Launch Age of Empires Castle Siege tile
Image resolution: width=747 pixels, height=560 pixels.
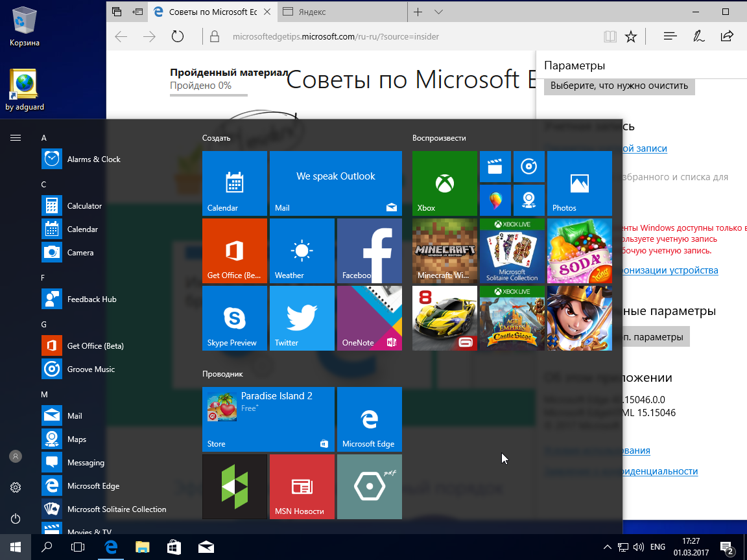512,318
